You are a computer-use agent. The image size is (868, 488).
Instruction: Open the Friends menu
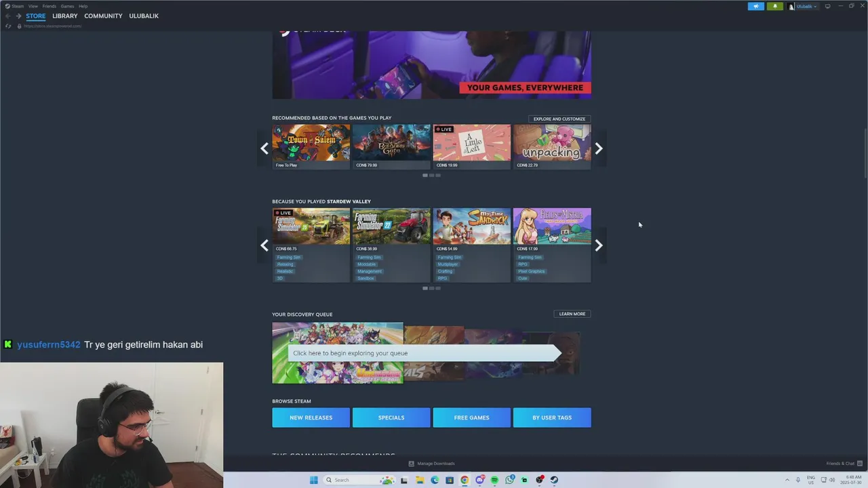50,6
